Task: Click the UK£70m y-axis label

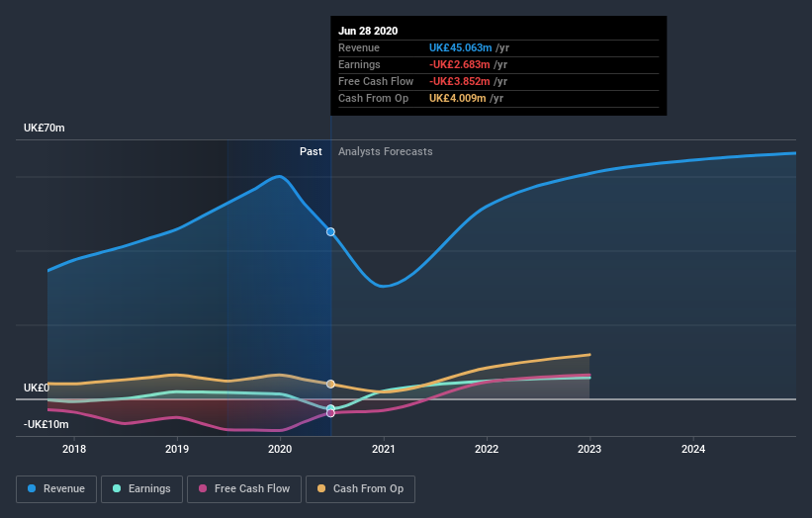Action: pos(45,128)
